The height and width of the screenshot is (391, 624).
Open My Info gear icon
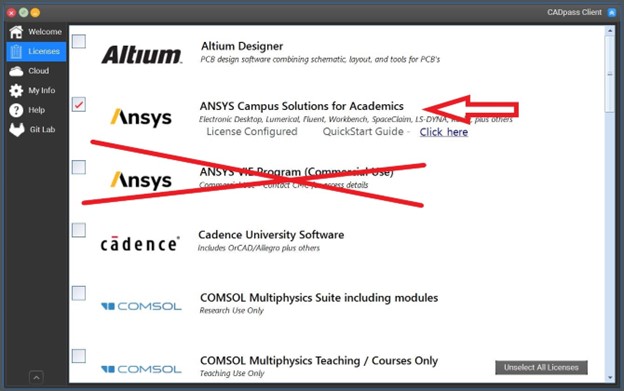[16, 91]
